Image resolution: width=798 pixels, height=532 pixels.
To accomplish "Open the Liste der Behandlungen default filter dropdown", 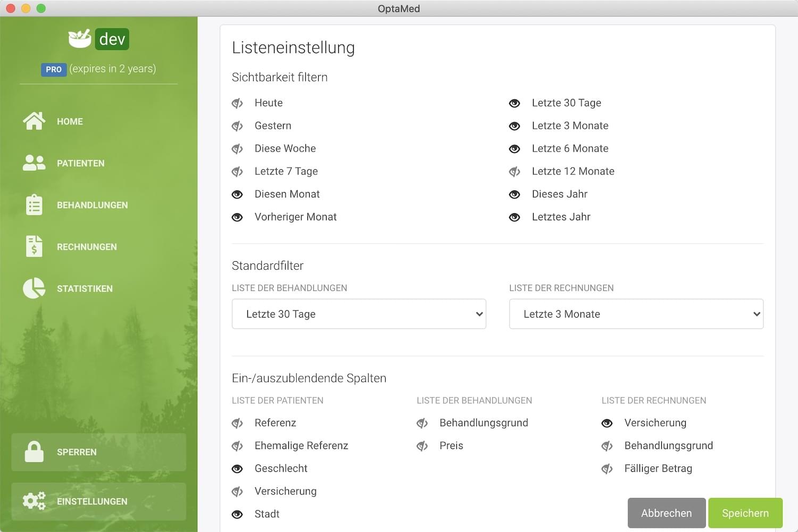I will 359,314.
